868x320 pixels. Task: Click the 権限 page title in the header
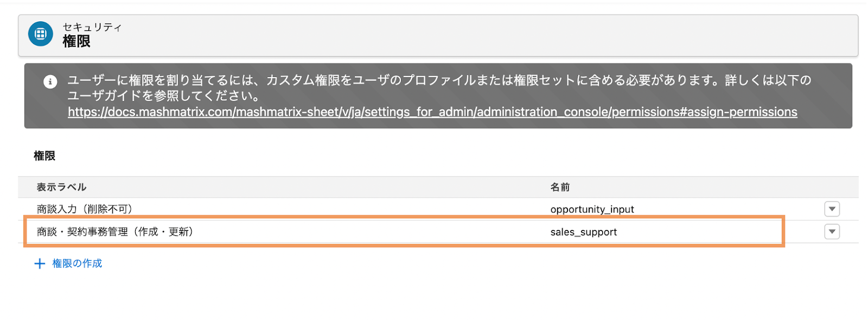(76, 41)
